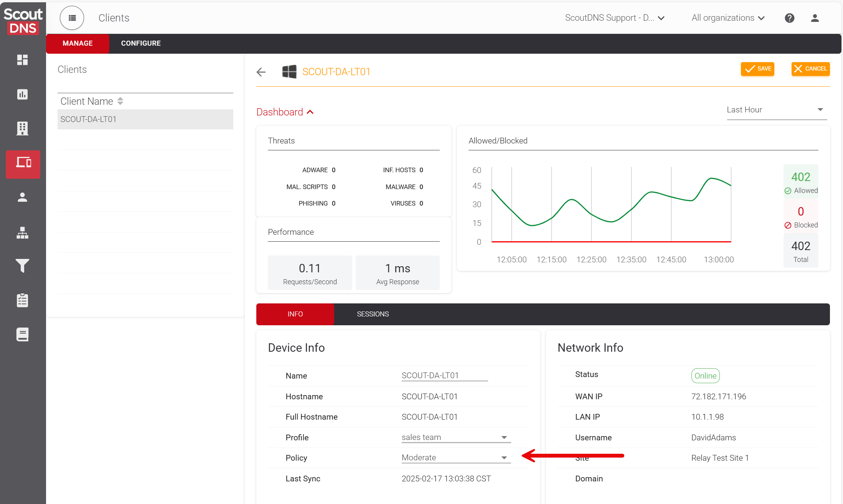Open the Clients devices sidebar icon
This screenshot has height=504, width=843.
coord(23,164)
